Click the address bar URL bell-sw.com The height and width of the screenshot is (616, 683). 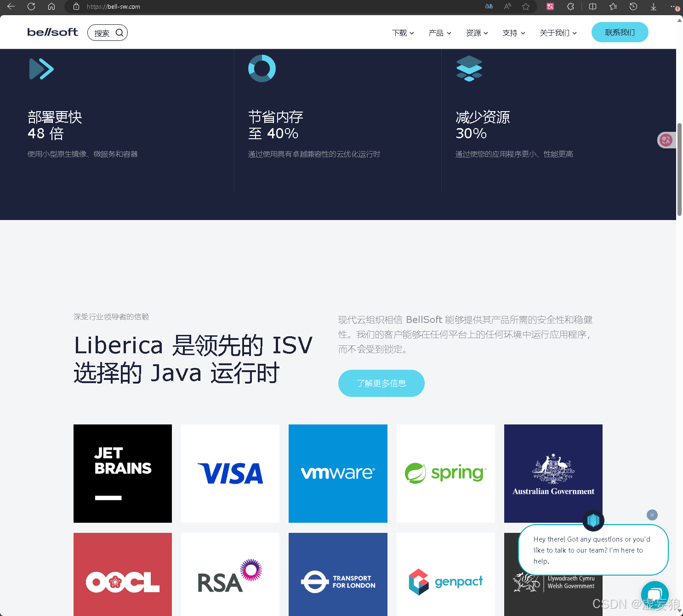114,6
